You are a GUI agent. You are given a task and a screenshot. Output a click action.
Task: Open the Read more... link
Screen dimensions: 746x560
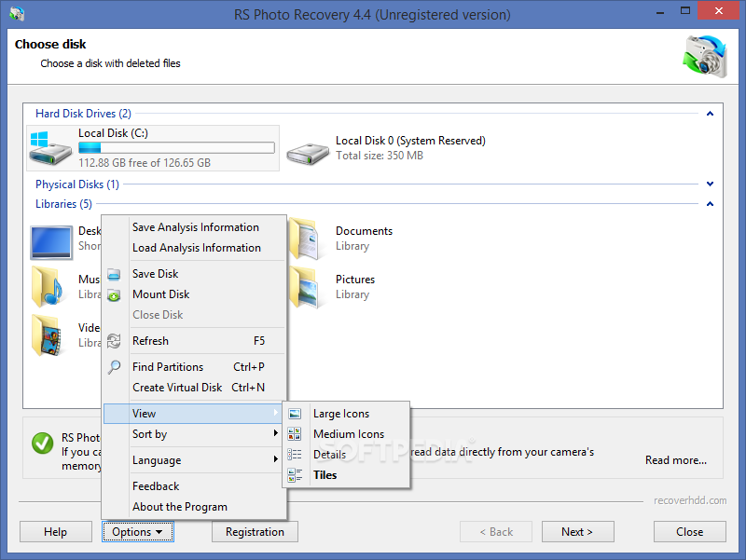675,460
